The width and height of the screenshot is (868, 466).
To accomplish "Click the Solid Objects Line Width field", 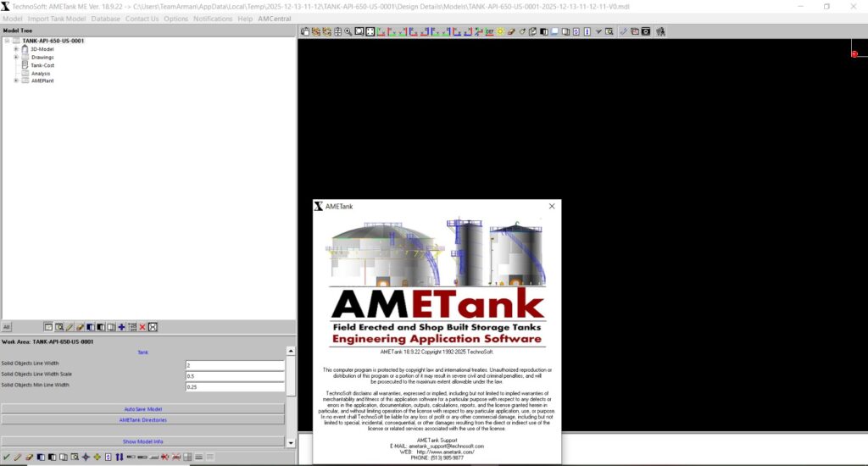I will click(235, 365).
